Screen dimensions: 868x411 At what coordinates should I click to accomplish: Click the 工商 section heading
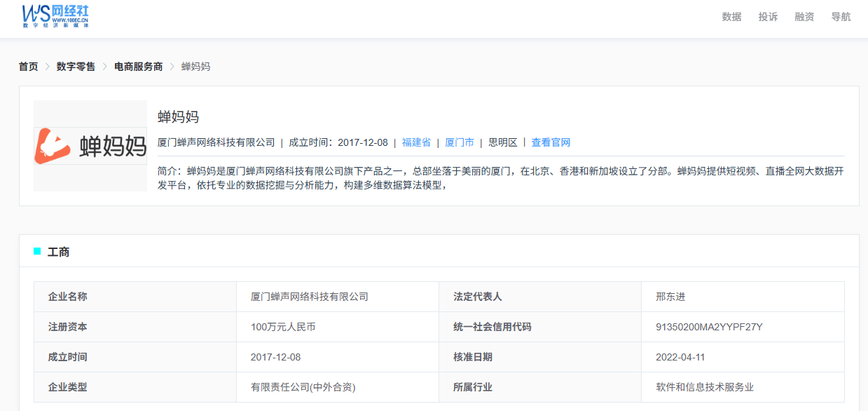pyautogui.click(x=59, y=252)
